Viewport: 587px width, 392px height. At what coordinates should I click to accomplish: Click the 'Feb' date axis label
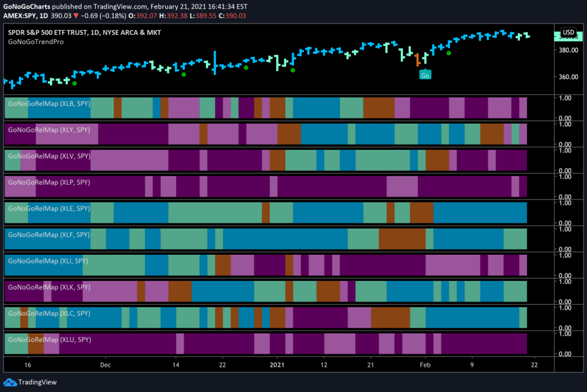click(425, 365)
